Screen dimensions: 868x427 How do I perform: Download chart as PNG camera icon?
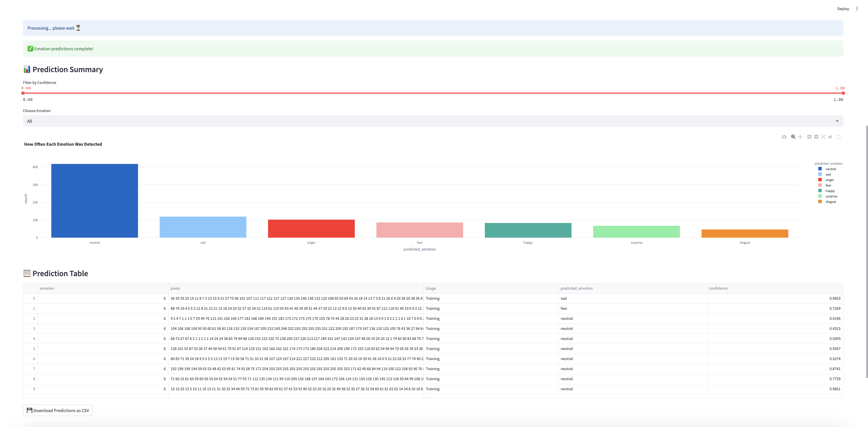coord(784,137)
